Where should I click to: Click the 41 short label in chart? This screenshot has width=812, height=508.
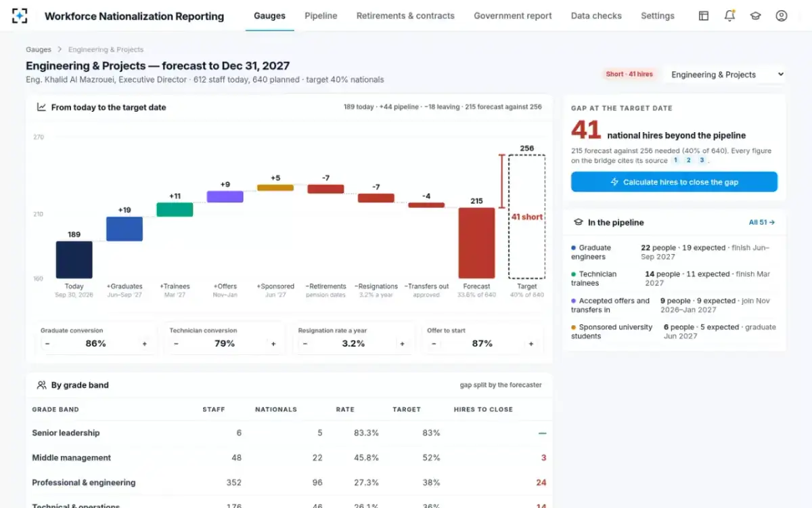(527, 217)
